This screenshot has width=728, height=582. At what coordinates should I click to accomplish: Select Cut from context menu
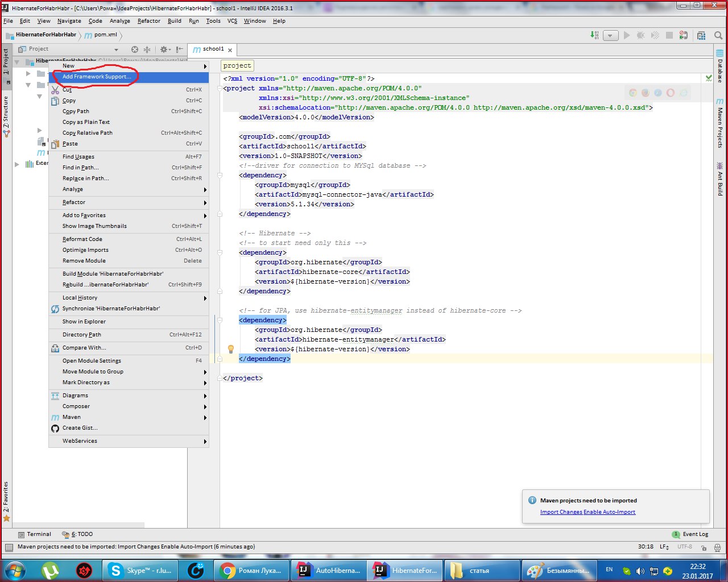(129, 90)
